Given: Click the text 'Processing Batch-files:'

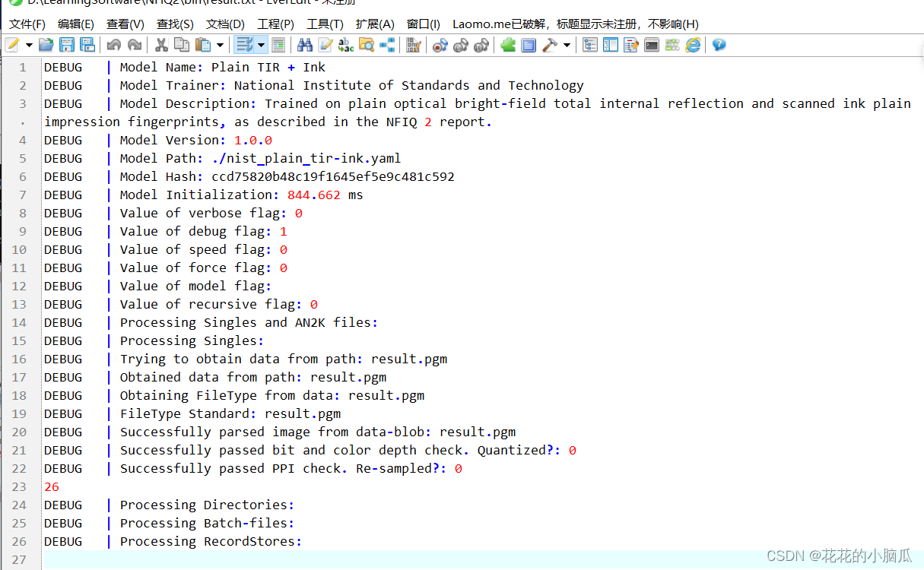Looking at the screenshot, I should coord(207,523).
